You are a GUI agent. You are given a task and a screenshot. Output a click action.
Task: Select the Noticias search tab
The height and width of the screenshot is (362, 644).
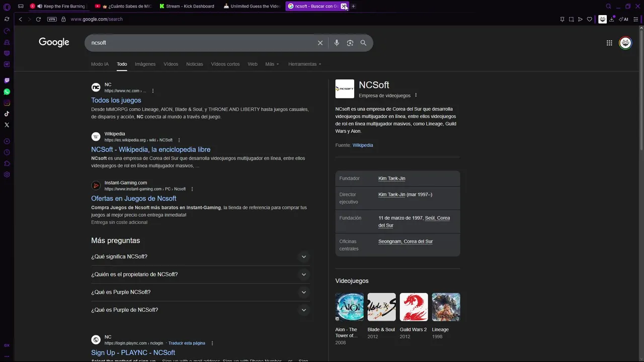coord(194,64)
